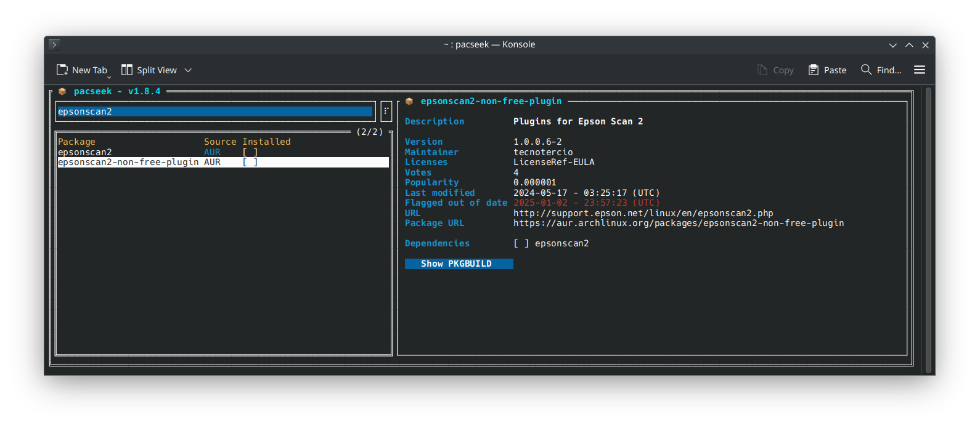Click the popularity value 0.000001

535,182
